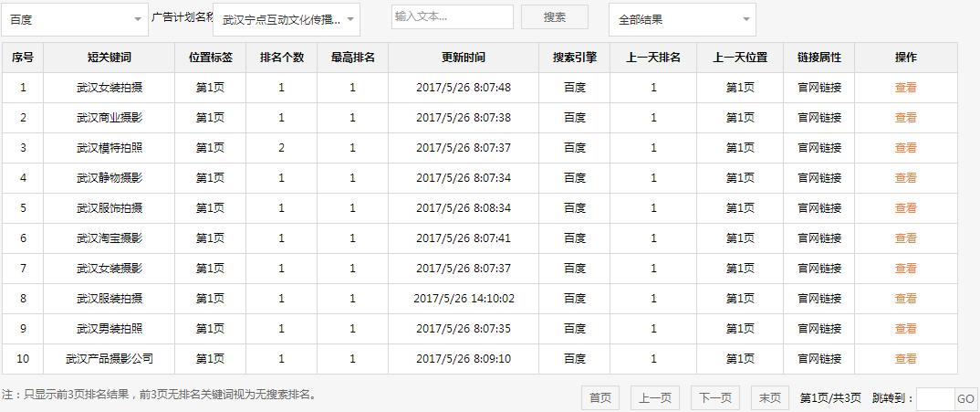Click update time 2017/5/26 14:10:02
Image resolution: width=980 pixels, height=412 pixels.
click(x=464, y=299)
